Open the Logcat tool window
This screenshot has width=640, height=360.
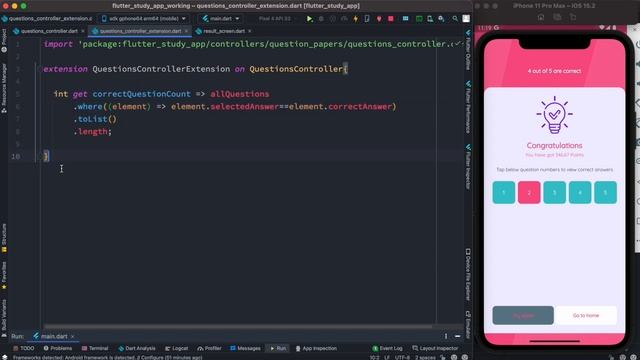[177, 348]
